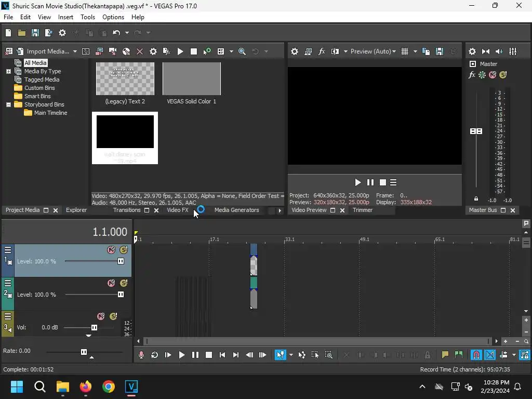Switch to the Explorer tab

pyautogui.click(x=76, y=210)
